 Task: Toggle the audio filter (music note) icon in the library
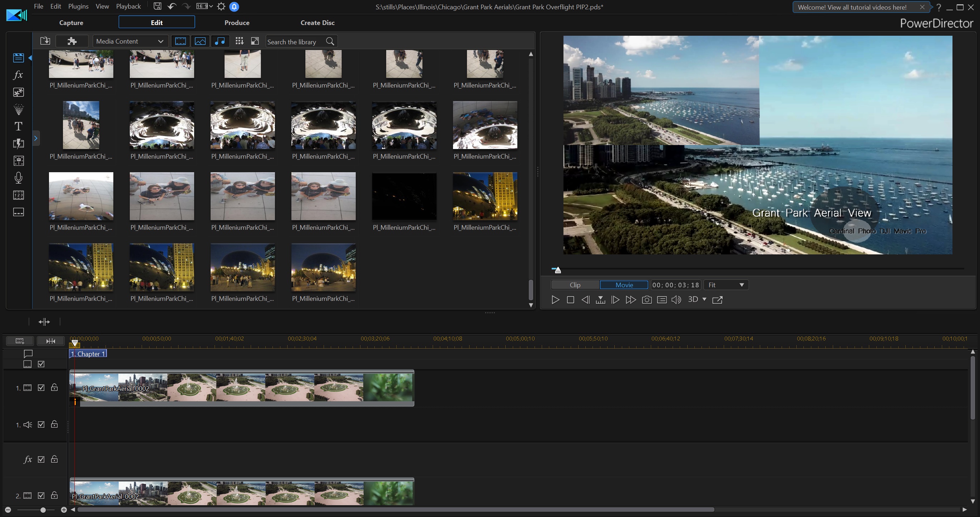[220, 41]
